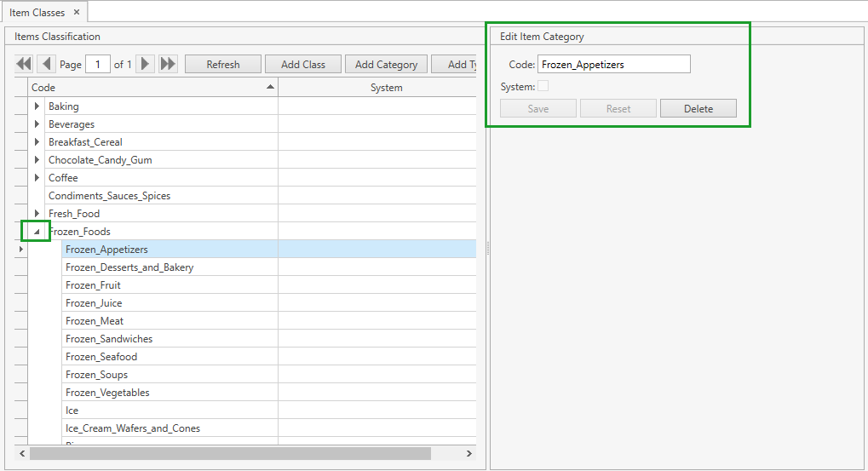Close the Item Classes tab

[x=77, y=12]
